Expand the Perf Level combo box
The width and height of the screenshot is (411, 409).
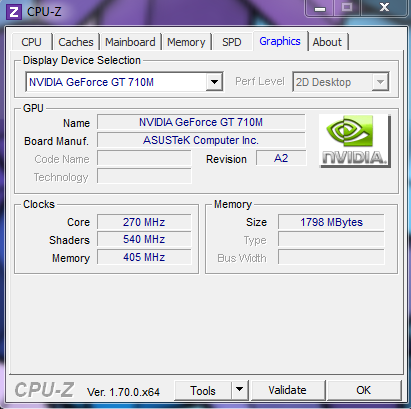[380, 82]
